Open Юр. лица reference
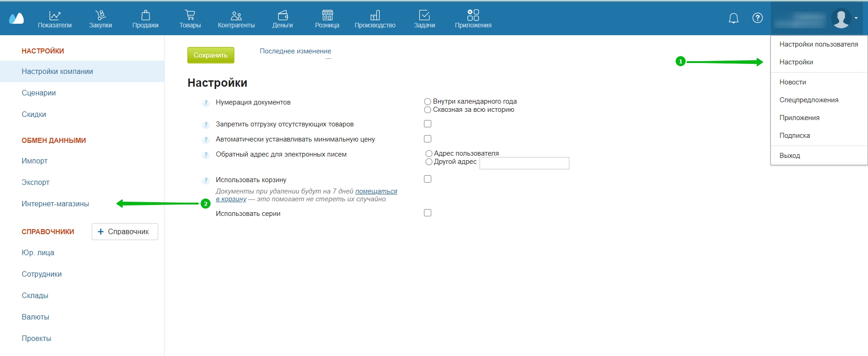The image size is (868, 356). tap(38, 253)
